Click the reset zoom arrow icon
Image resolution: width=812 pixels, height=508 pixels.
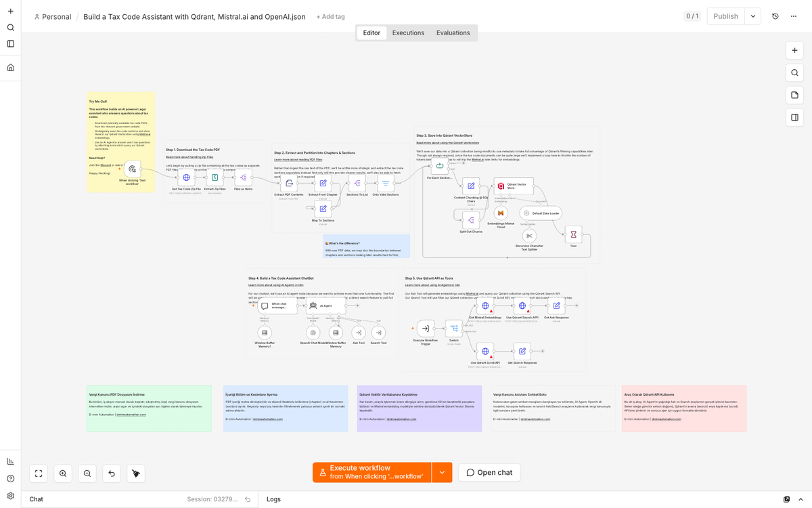(112, 473)
